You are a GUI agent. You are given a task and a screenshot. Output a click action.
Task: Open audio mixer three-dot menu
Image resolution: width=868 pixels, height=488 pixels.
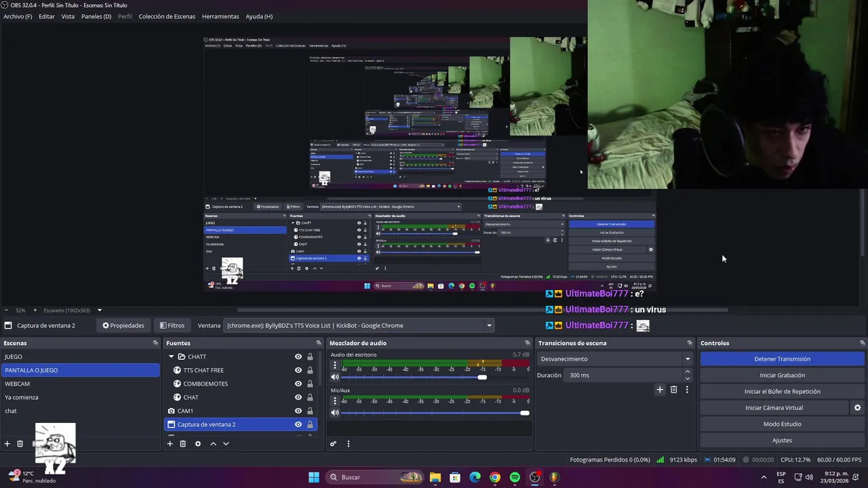tap(349, 444)
